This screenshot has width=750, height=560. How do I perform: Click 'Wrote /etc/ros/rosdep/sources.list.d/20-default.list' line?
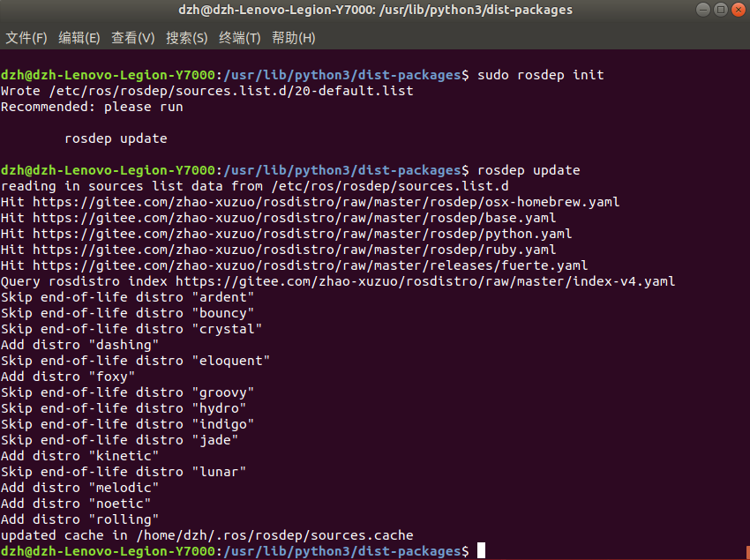click(207, 90)
